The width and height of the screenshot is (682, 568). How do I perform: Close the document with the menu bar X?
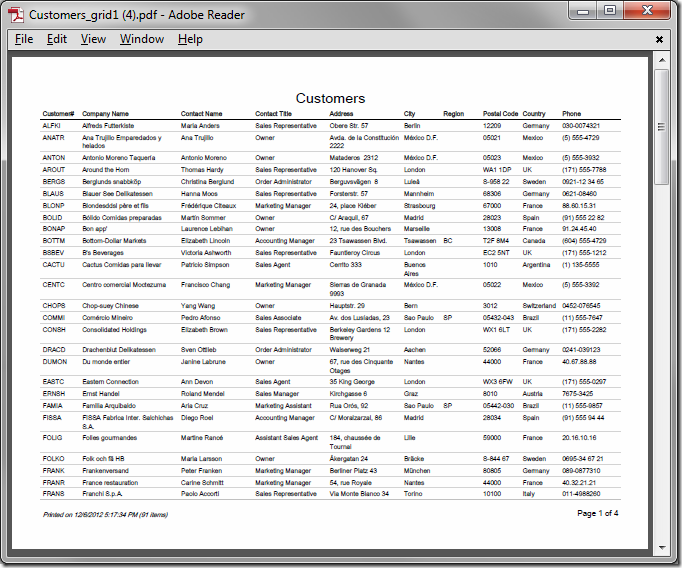[x=659, y=40]
